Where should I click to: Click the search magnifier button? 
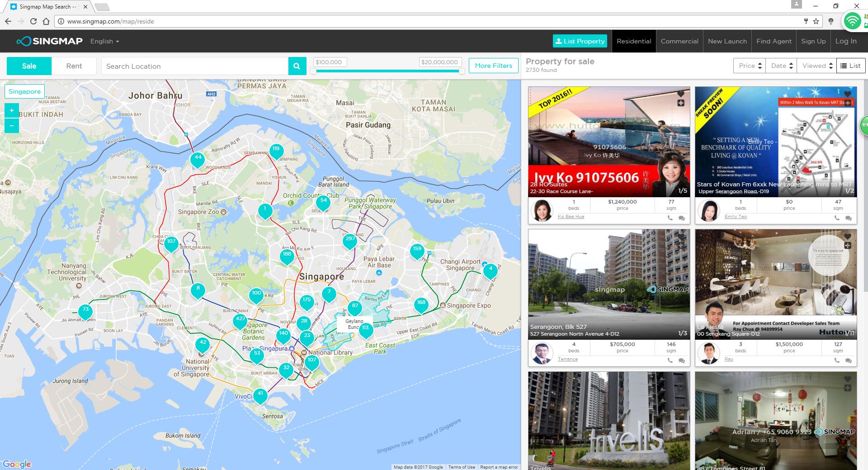297,66
